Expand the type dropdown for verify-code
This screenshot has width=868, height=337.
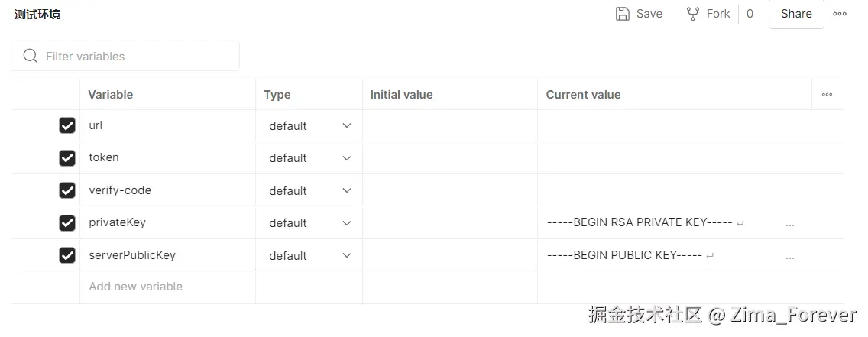click(309, 190)
